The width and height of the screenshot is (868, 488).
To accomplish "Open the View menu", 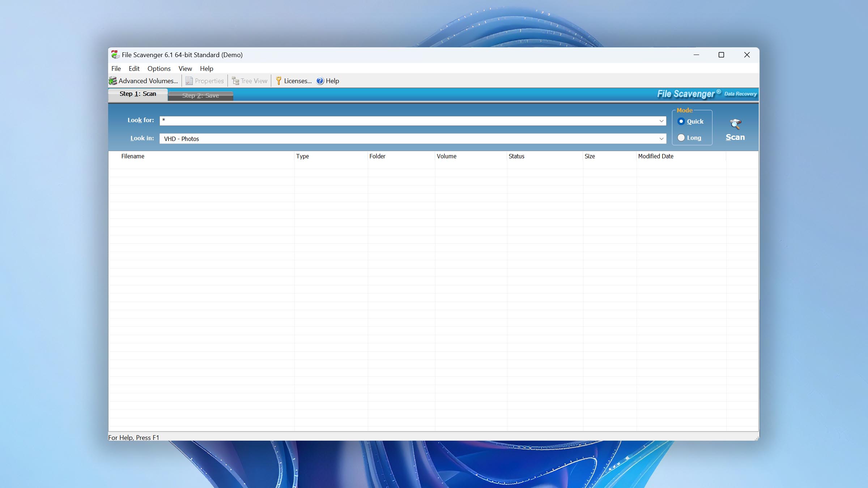I will pos(185,69).
